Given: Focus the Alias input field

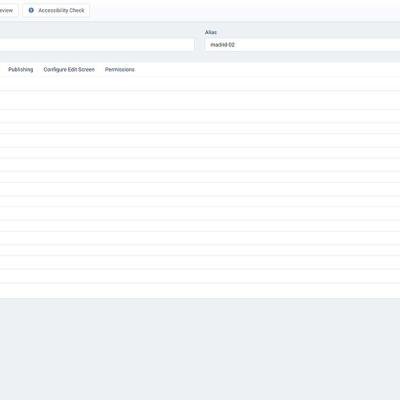Looking at the screenshot, I should tap(303, 45).
